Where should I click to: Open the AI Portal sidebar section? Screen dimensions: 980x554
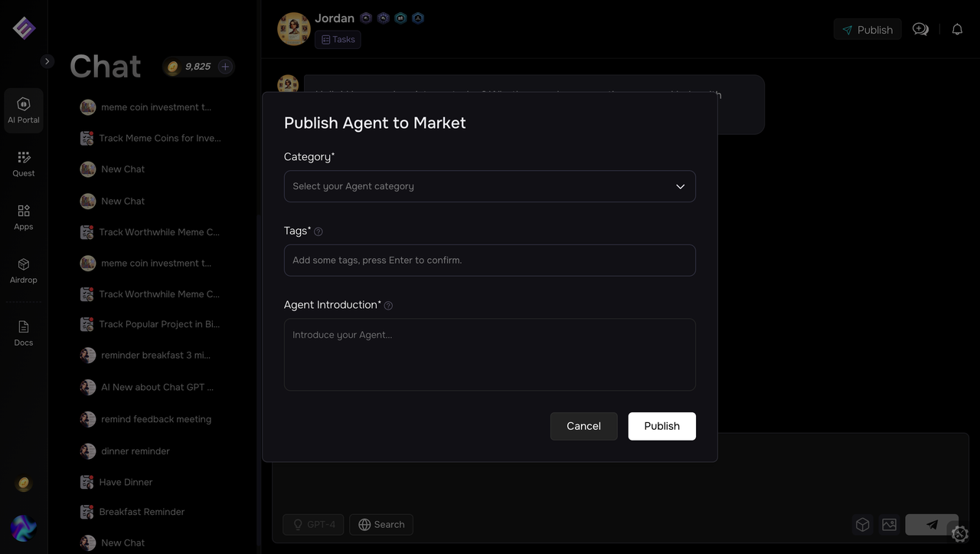24,110
